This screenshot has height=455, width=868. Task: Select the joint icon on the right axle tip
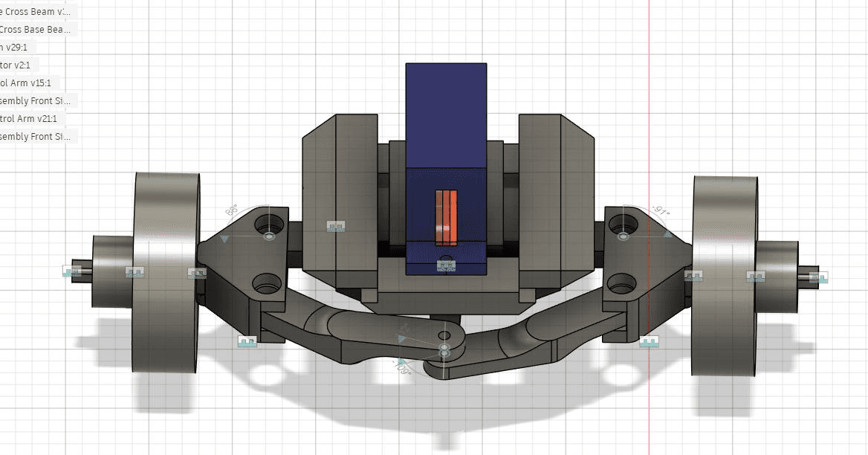click(819, 277)
